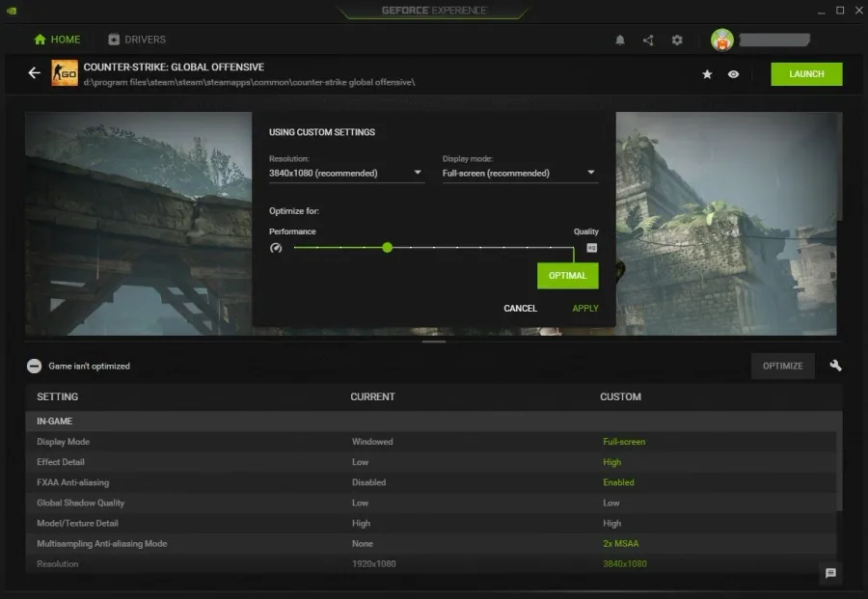Cancel the custom settings dialog
This screenshot has width=868, height=599.
[521, 309]
